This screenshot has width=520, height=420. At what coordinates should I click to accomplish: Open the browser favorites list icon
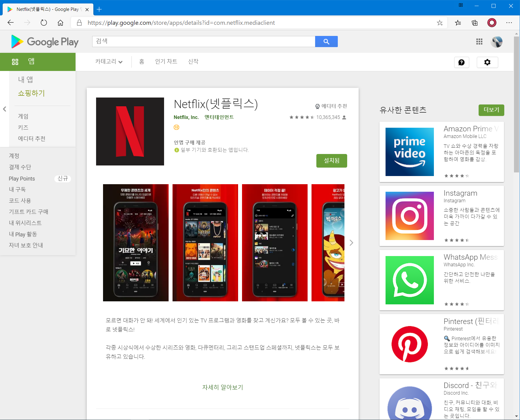click(458, 23)
